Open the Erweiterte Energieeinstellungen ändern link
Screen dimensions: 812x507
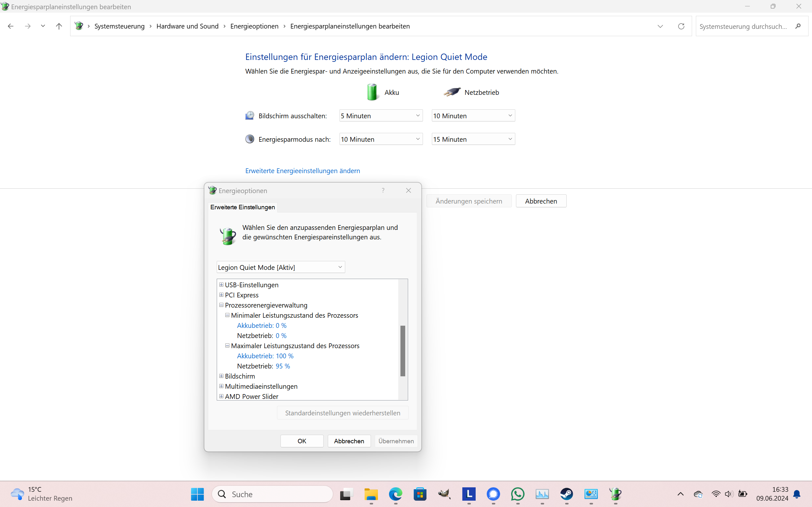coord(302,171)
